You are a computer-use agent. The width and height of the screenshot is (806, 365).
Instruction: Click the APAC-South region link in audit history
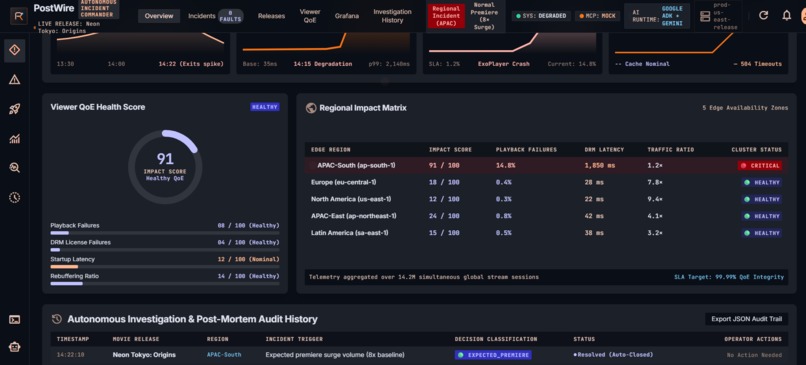tap(224, 355)
